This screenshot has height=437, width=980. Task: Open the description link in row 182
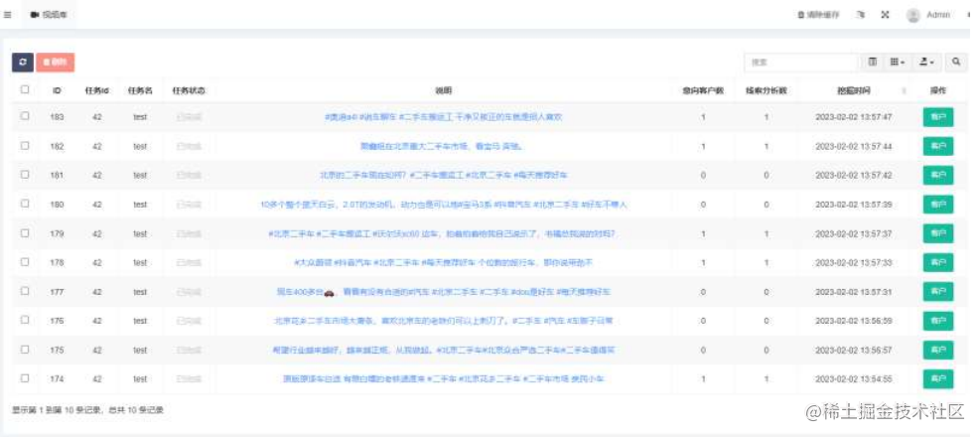tap(444, 146)
